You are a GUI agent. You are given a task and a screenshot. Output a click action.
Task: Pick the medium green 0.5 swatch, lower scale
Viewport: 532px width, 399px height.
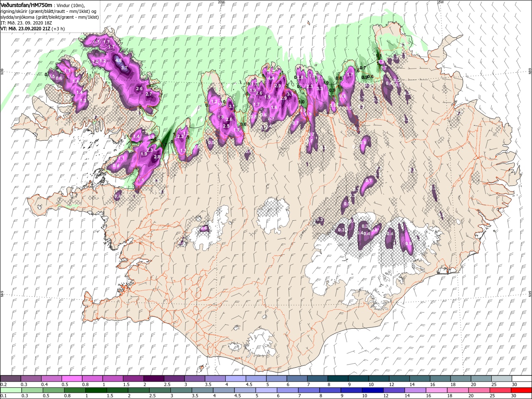click(53, 390)
